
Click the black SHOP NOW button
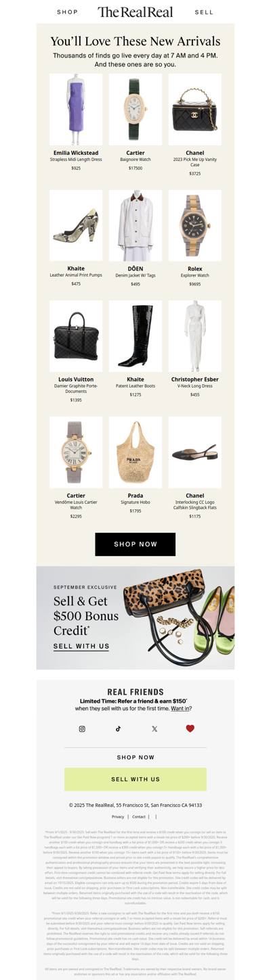click(x=135, y=544)
